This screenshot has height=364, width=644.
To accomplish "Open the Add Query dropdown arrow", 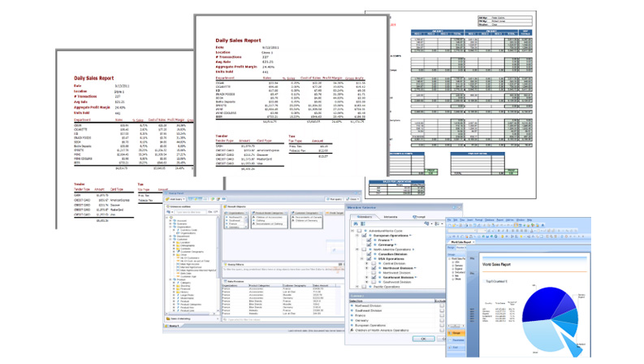I will coord(184,199).
